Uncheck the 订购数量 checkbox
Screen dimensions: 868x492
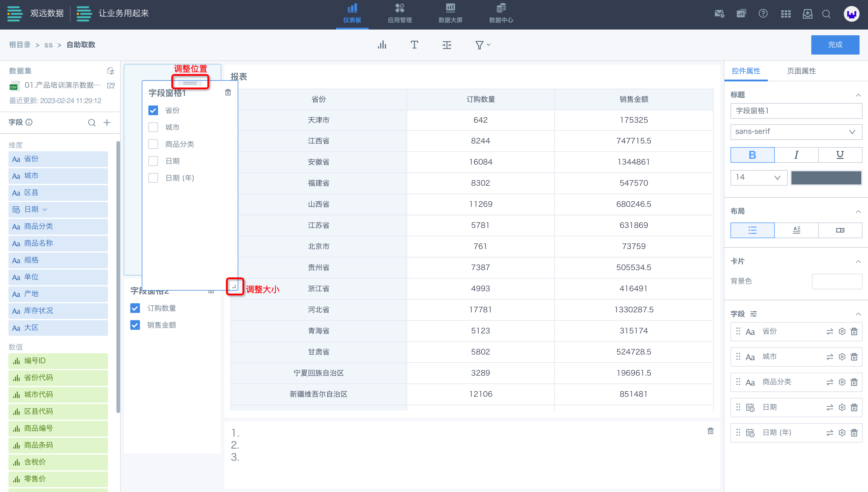[x=135, y=308]
